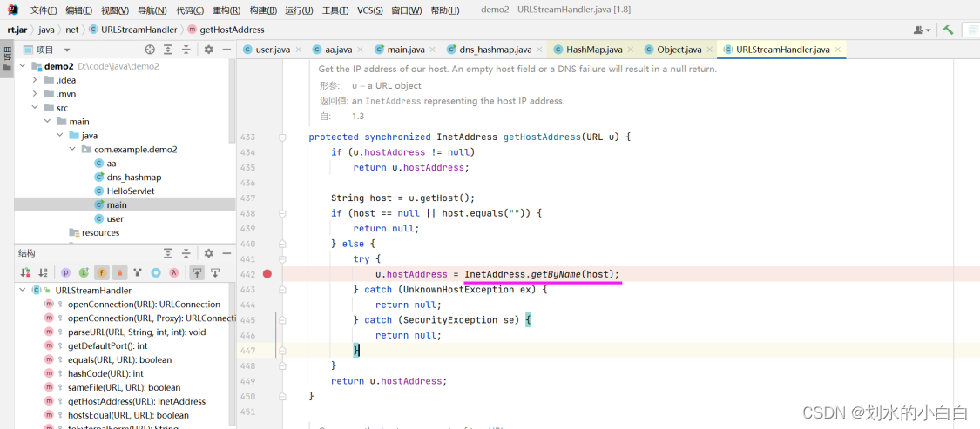Open the project view dropdown arrow
Viewport: 980px width, 429px height.
tap(67, 50)
